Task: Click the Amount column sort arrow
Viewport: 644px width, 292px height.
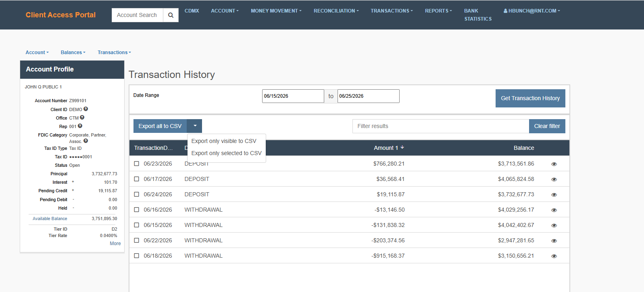Action: (402, 147)
